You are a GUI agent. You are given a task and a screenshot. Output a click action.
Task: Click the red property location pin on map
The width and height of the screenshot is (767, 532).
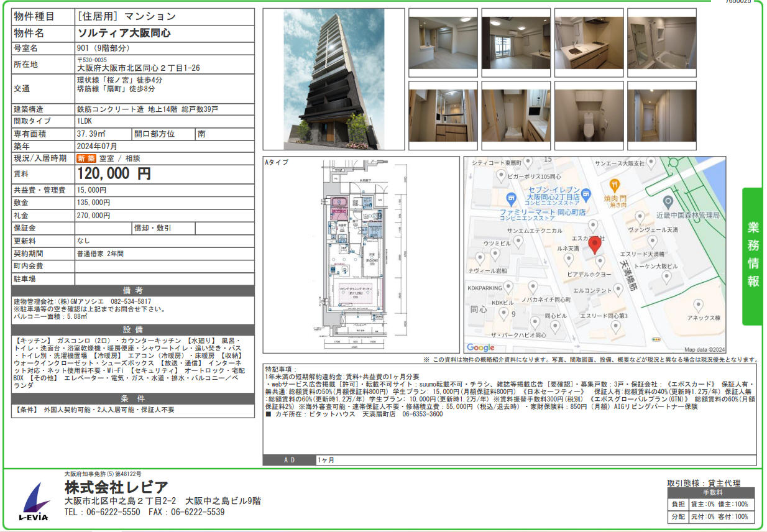click(595, 245)
